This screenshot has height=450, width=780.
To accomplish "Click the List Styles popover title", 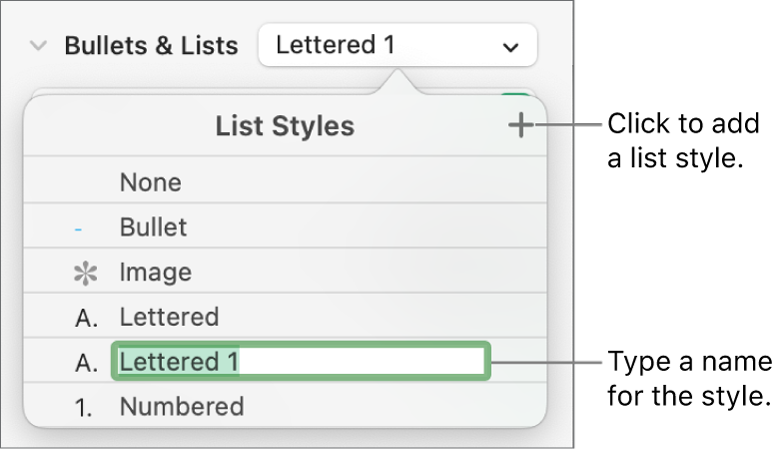I will pos(284,126).
